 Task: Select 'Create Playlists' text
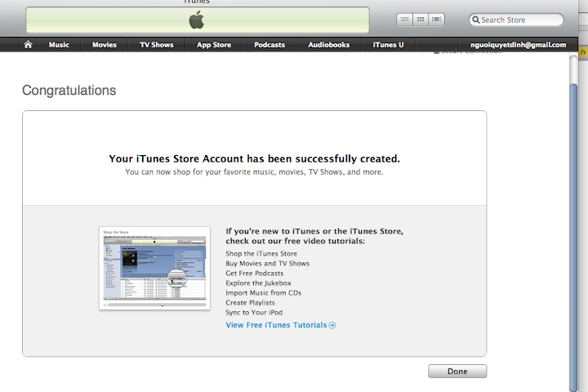point(250,302)
